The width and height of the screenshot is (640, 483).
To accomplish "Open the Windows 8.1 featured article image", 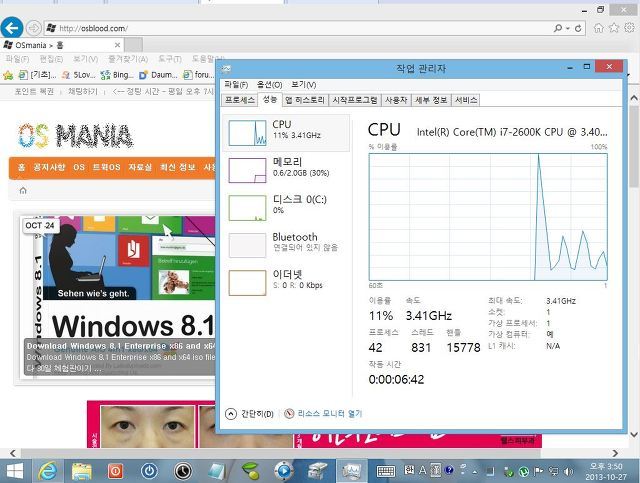I will coord(118,296).
